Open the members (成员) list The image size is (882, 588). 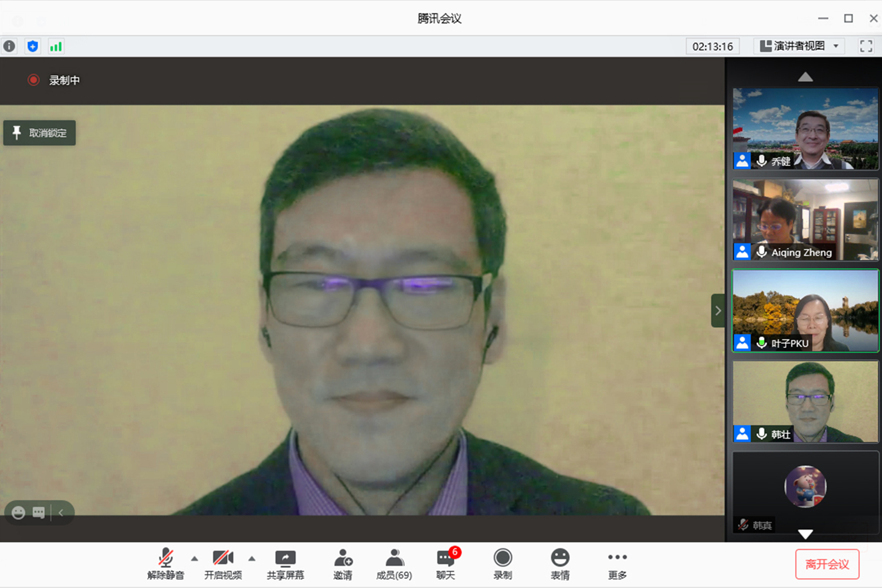coord(394,564)
